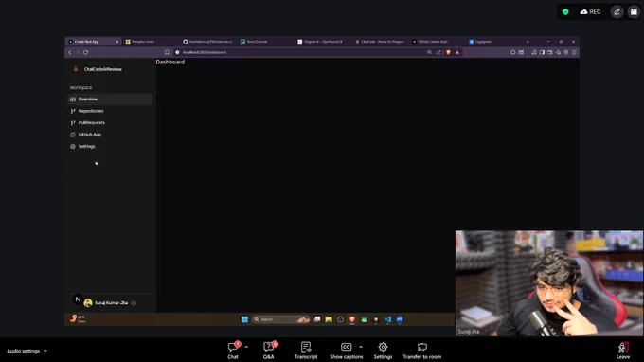Expand the user menu chevron beside Suraj Kumar Jha
This screenshot has height=362, width=644.
click(134, 303)
